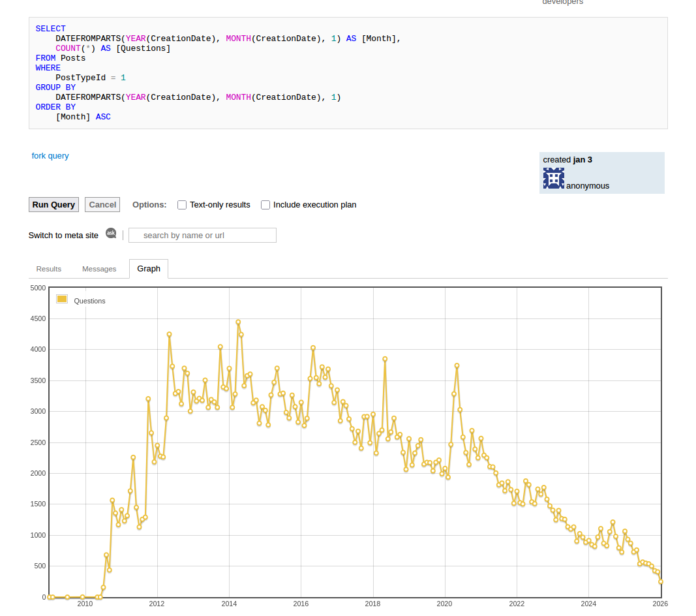Toggle the Text-only results checkbox

[x=182, y=205]
